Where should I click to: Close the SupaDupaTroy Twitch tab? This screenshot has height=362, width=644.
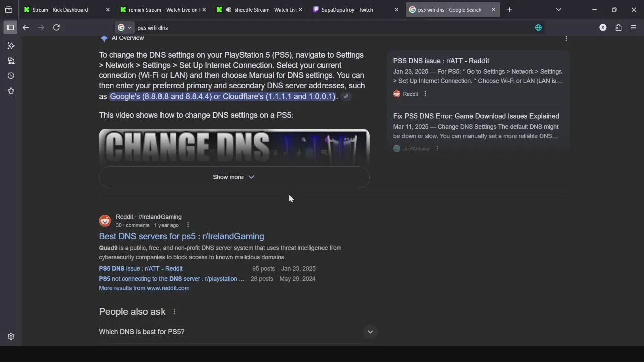coord(396,10)
